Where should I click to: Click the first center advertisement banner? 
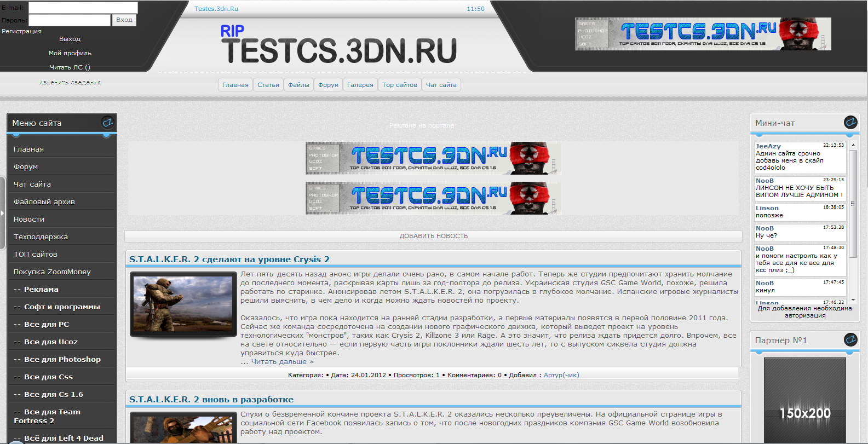click(433, 158)
